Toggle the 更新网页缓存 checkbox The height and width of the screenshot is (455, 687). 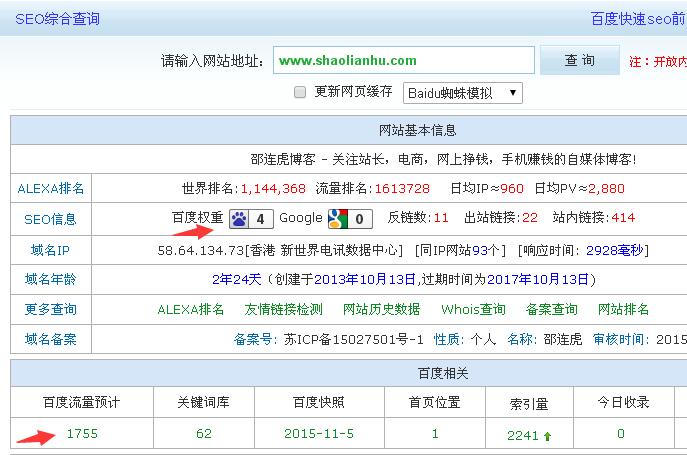[300, 92]
